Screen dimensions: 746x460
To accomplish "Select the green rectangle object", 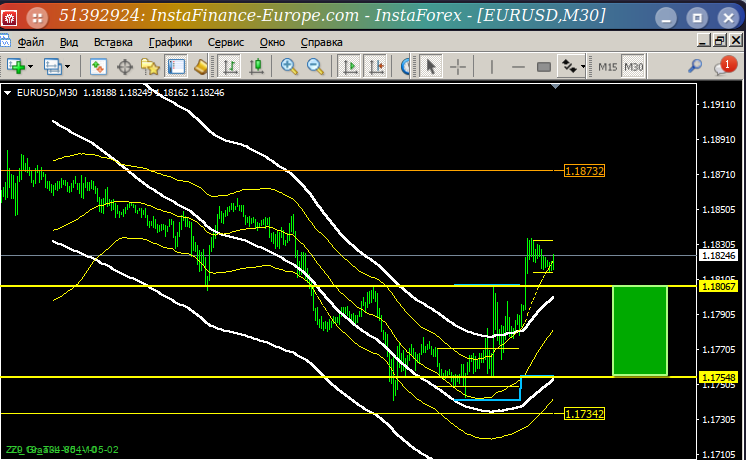I will coord(640,331).
